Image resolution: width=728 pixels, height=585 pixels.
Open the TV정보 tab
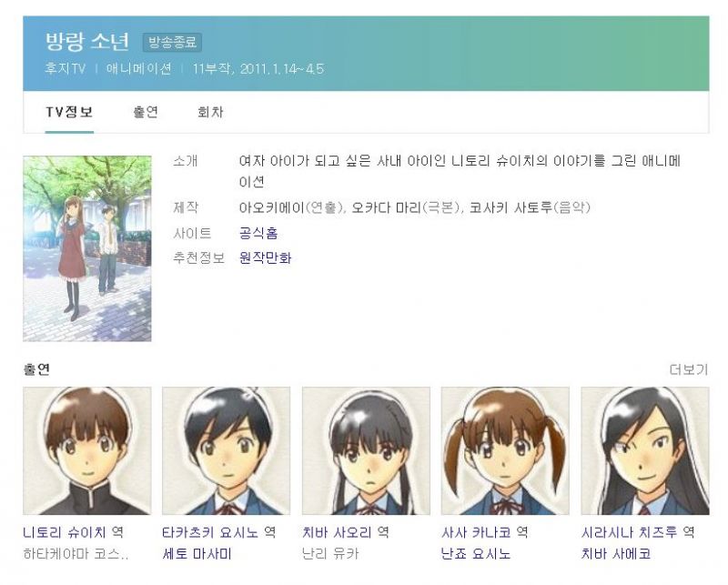(70, 112)
